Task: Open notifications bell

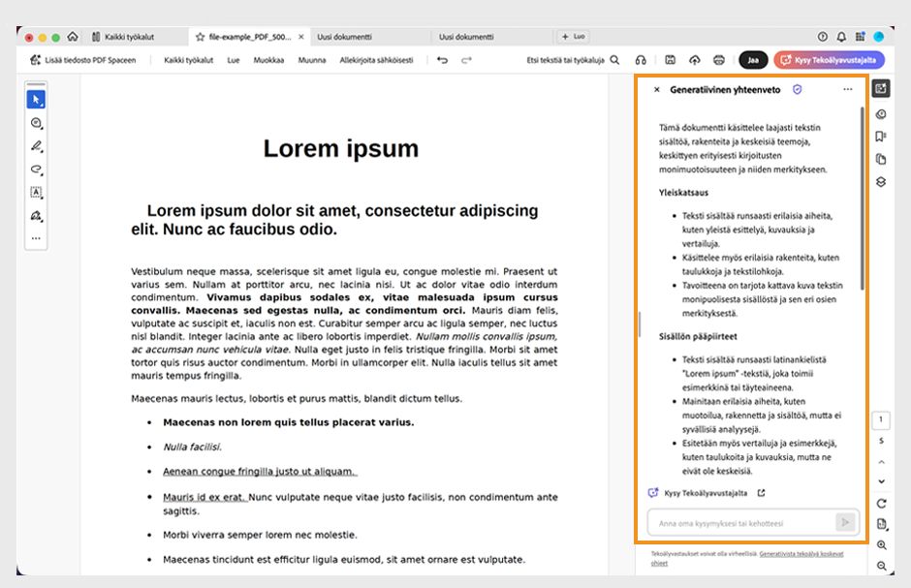Action: click(x=841, y=37)
